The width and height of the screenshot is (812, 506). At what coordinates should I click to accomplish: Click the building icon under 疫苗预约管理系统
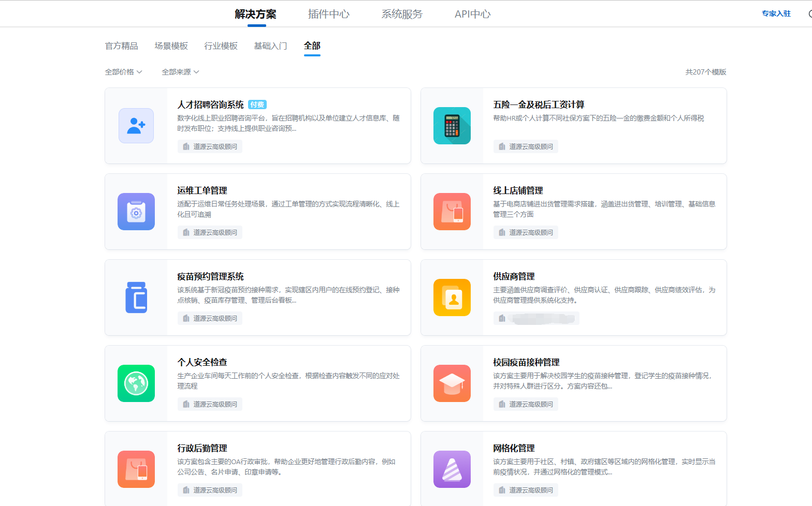tap(186, 319)
